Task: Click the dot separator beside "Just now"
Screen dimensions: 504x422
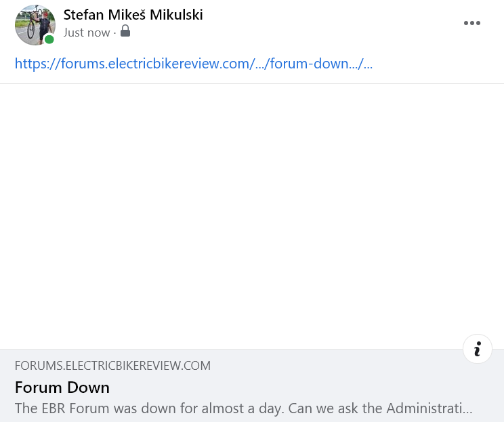Action: [115, 33]
